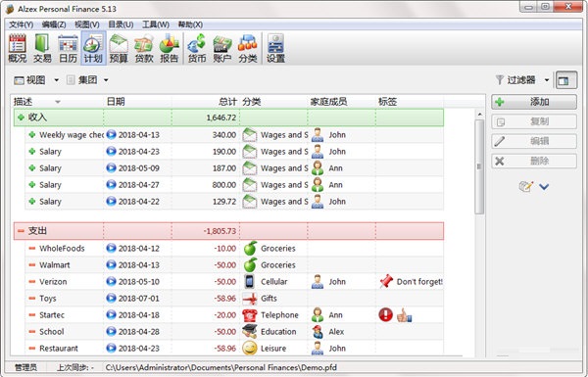
Task: Open the 分类 categories toolbar icon
Action: pos(248,48)
